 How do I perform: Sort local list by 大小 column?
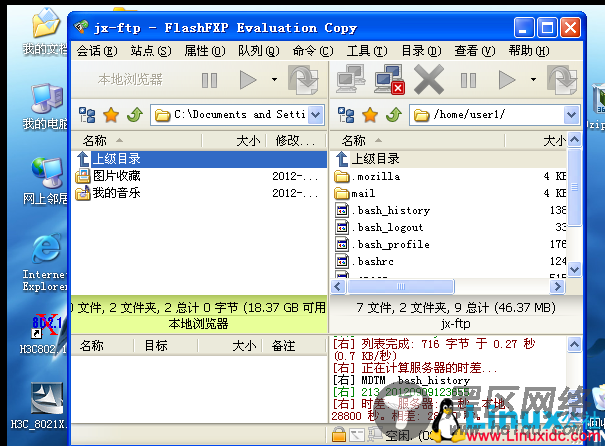(x=234, y=141)
